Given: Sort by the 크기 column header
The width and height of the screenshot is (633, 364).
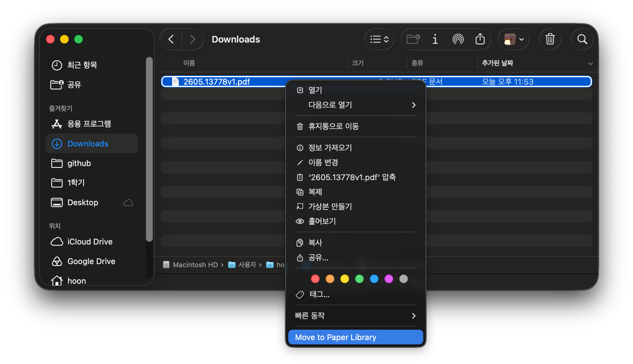Looking at the screenshot, I should [x=358, y=63].
